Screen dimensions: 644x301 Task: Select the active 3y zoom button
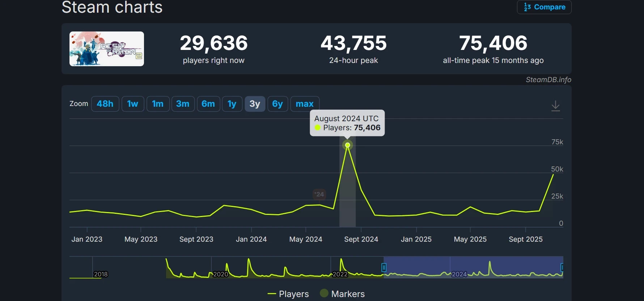(x=255, y=104)
